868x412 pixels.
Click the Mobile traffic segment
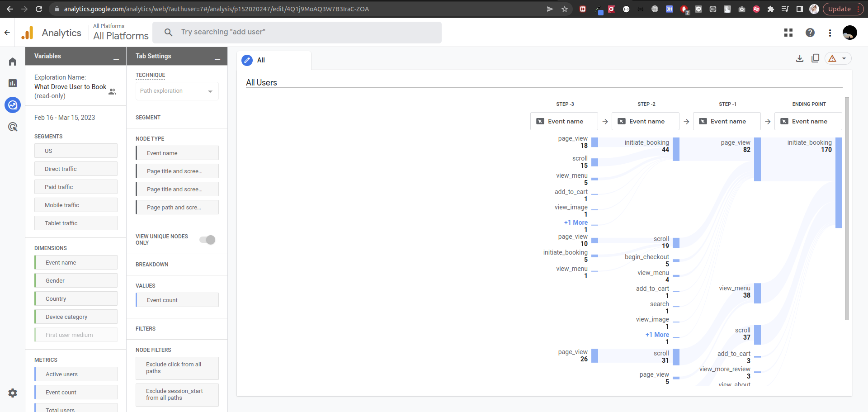(75, 205)
